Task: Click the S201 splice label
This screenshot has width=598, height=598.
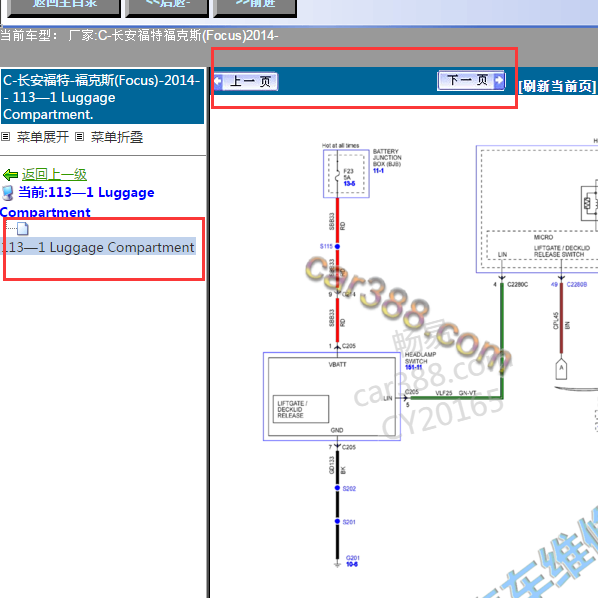Action: pyautogui.click(x=349, y=522)
